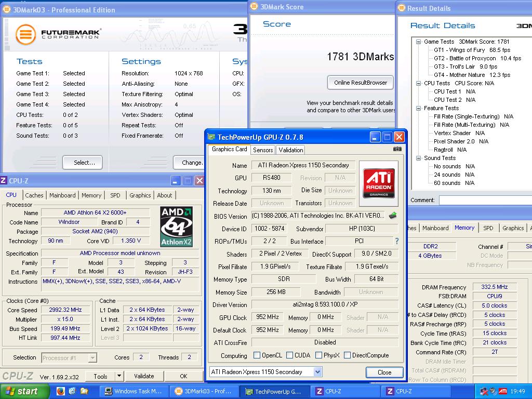
Task: Minimize the CPU-Z window
Action: pyautogui.click(x=176, y=180)
